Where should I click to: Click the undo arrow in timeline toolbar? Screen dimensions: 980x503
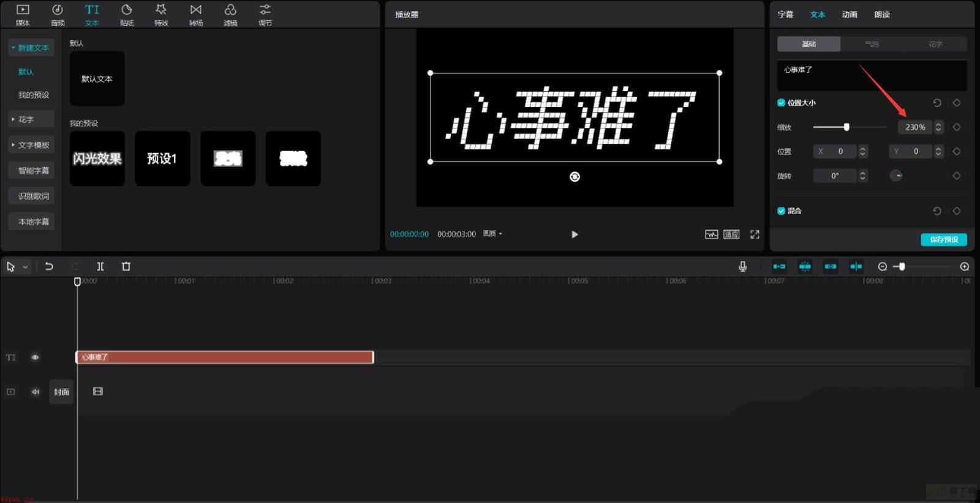49,266
